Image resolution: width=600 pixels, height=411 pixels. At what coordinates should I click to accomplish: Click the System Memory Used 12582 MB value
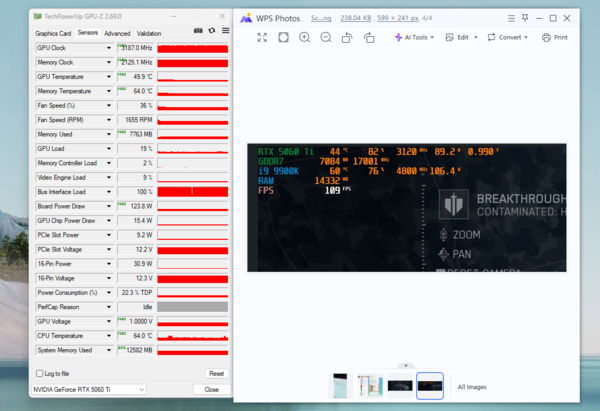(x=135, y=350)
